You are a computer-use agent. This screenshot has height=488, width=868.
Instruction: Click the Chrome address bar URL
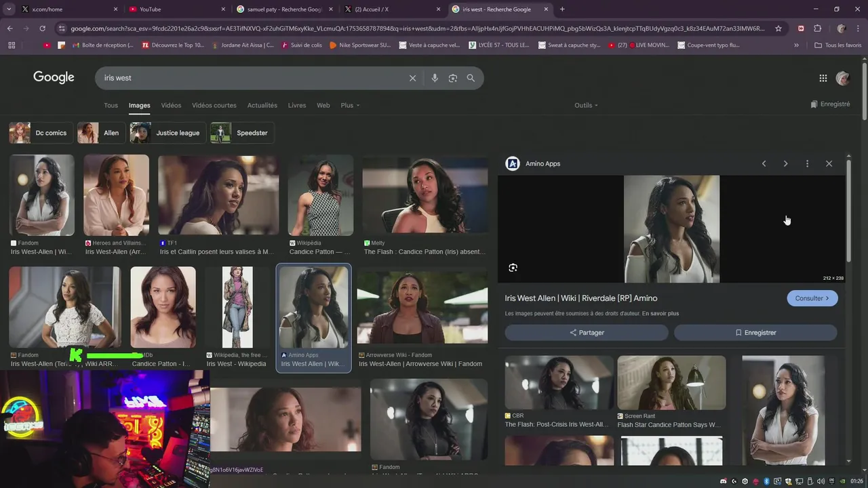[x=417, y=28]
